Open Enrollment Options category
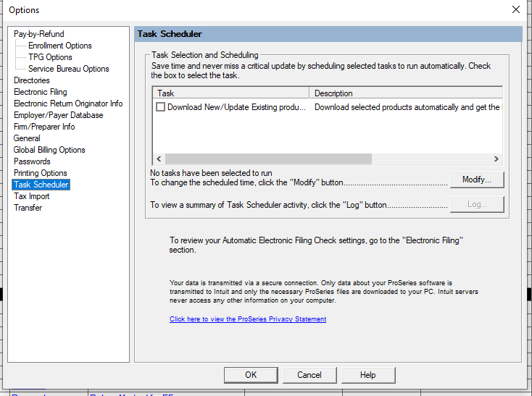The height and width of the screenshot is (396, 532). [x=59, y=46]
